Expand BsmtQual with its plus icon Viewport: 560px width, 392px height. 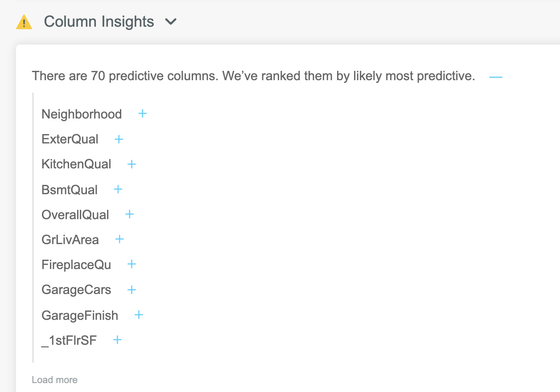118,189
